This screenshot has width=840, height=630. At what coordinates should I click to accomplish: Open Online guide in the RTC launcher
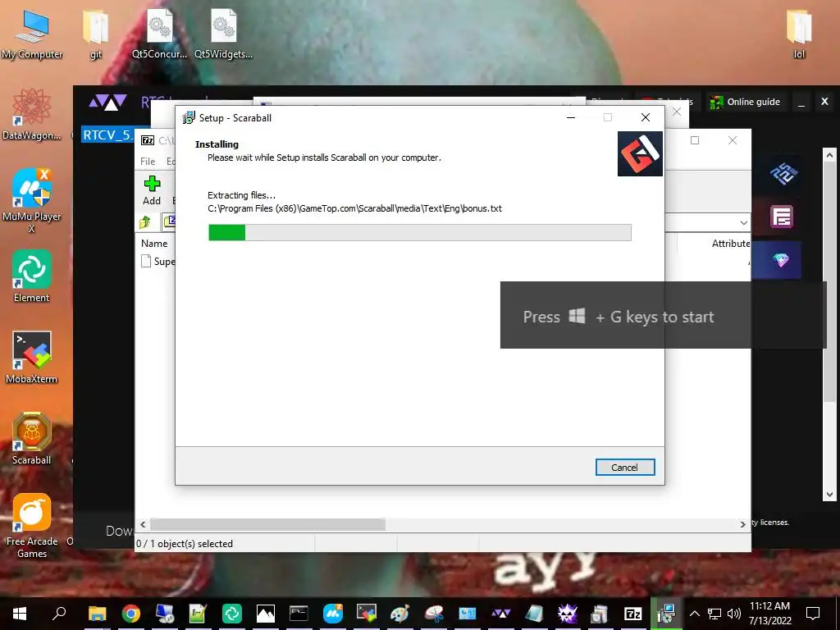point(745,102)
